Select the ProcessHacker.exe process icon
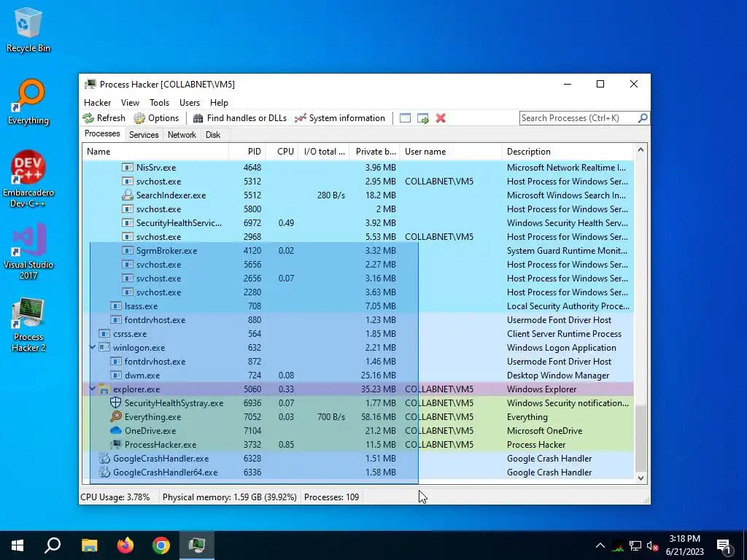 tap(115, 444)
